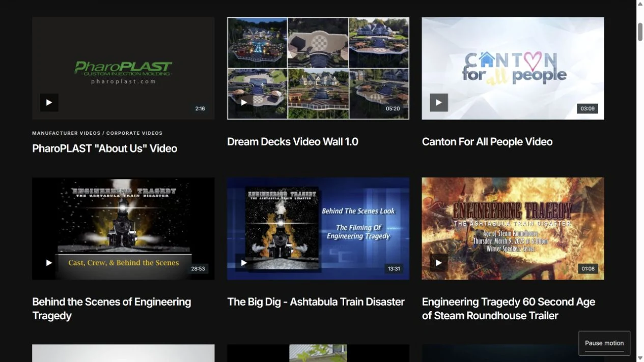Click the Pause motion button

(x=604, y=343)
